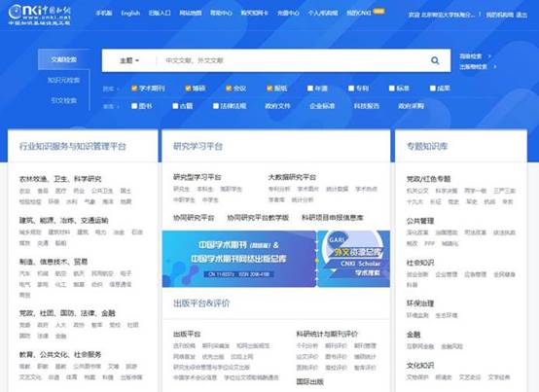
Task: Open the GARS 外文资源总库 banner
Action: pyautogui.click(x=354, y=259)
